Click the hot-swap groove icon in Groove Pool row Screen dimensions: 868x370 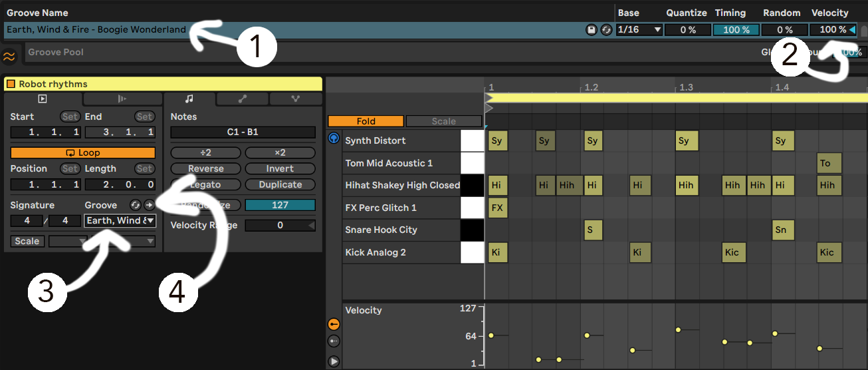(x=605, y=30)
